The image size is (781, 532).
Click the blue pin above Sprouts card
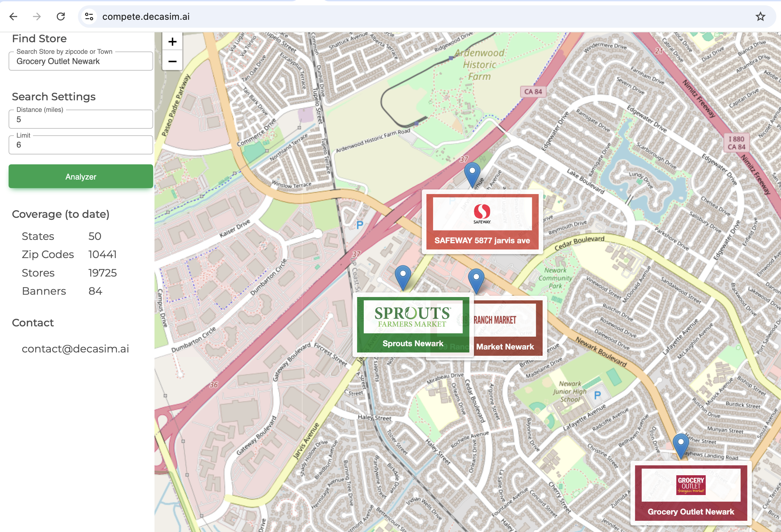pos(403,276)
